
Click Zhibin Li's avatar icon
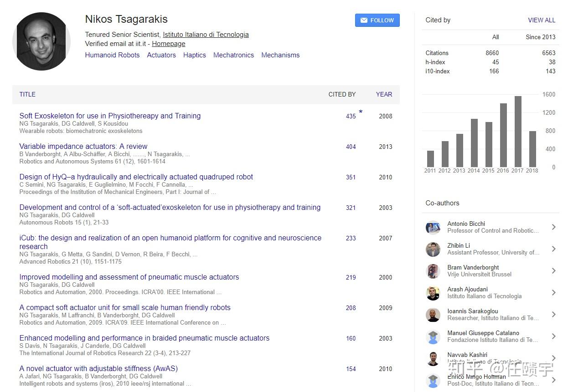point(433,249)
